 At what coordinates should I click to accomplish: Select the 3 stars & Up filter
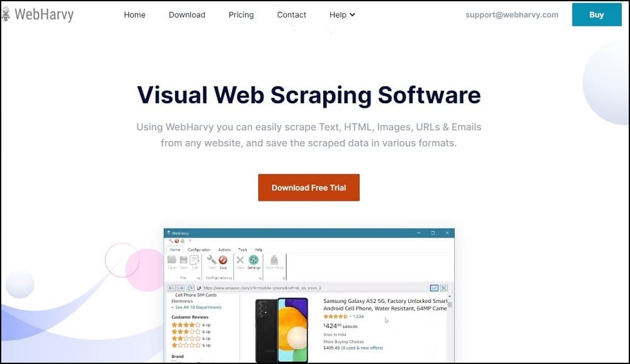[x=191, y=332]
